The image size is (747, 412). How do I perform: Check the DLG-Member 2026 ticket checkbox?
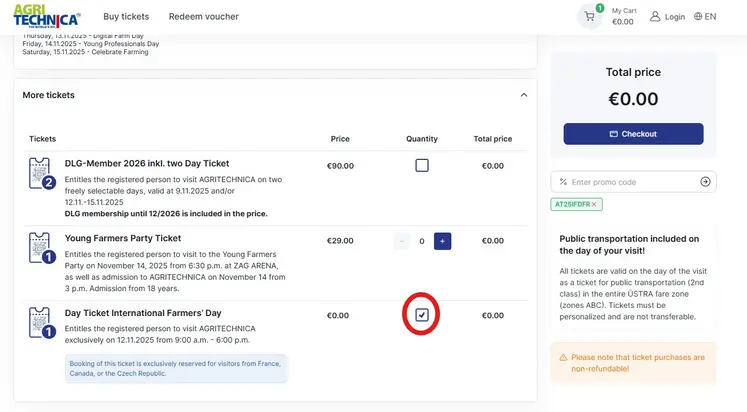[422, 165]
